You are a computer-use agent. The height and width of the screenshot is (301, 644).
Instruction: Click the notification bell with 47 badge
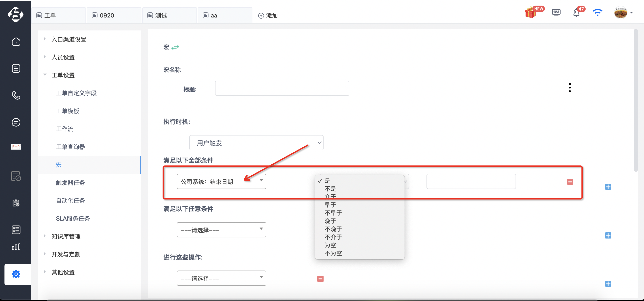point(576,13)
